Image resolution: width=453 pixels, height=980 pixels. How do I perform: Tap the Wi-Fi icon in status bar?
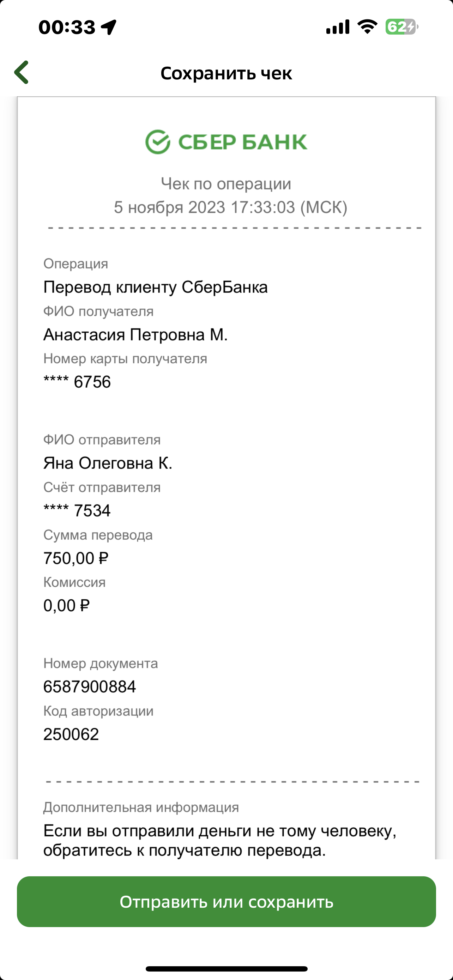[x=367, y=26]
